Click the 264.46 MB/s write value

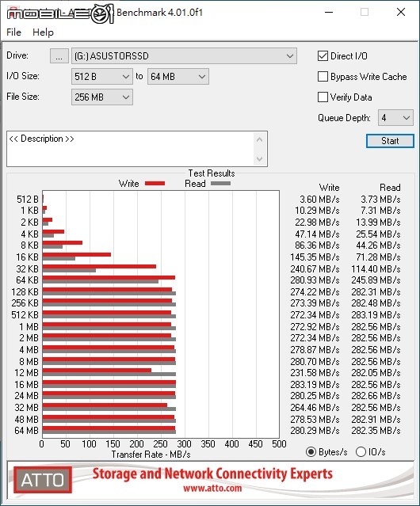click(315, 408)
